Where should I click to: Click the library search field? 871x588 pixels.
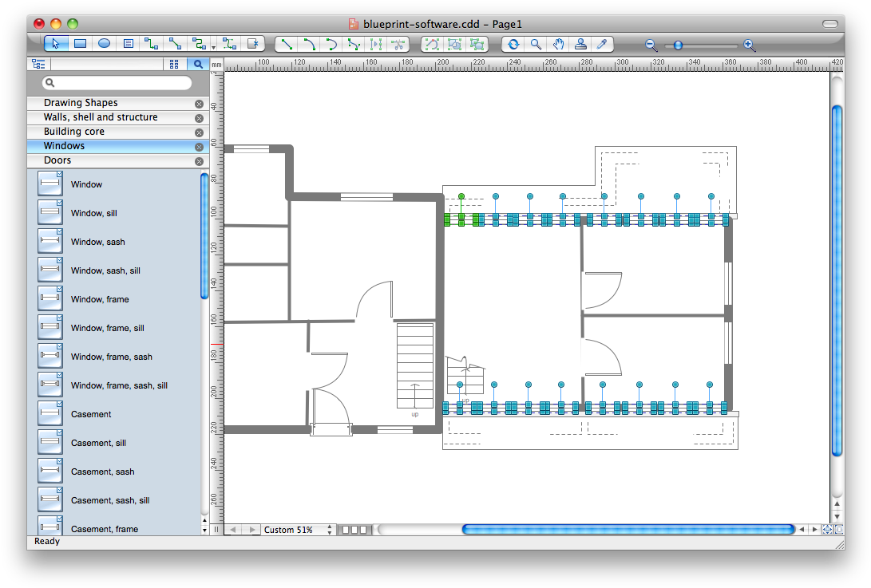[116, 82]
